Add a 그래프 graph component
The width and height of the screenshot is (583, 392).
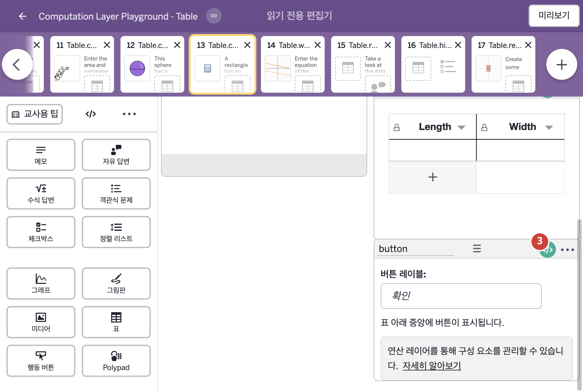[41, 284]
